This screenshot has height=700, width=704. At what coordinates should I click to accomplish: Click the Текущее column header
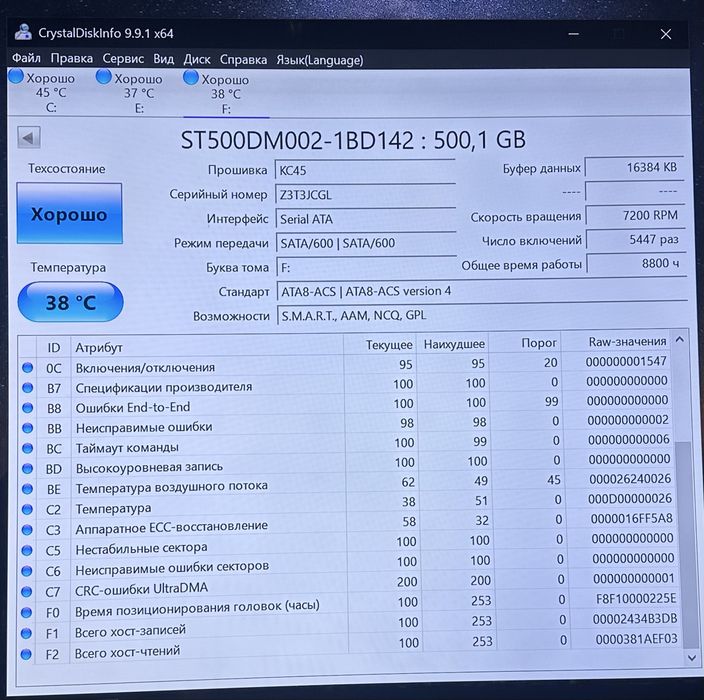click(x=380, y=345)
